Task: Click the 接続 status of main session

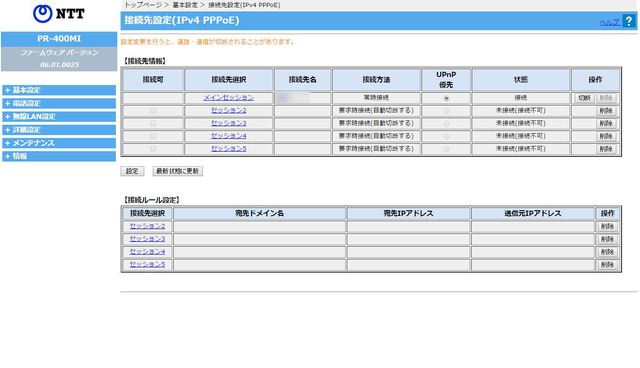Action: pyautogui.click(x=521, y=98)
